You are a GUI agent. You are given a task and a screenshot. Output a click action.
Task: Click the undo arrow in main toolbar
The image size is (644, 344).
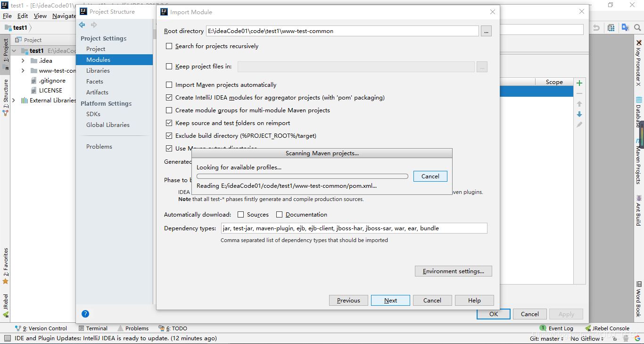596,28
